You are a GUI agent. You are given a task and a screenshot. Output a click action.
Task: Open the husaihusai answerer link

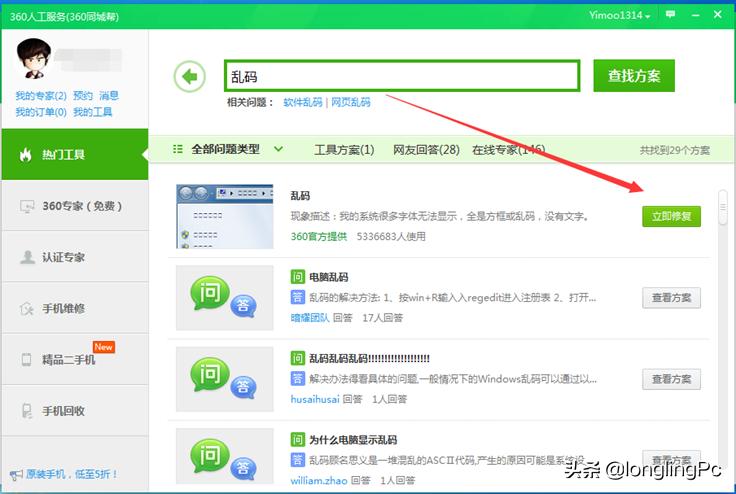[315, 399]
